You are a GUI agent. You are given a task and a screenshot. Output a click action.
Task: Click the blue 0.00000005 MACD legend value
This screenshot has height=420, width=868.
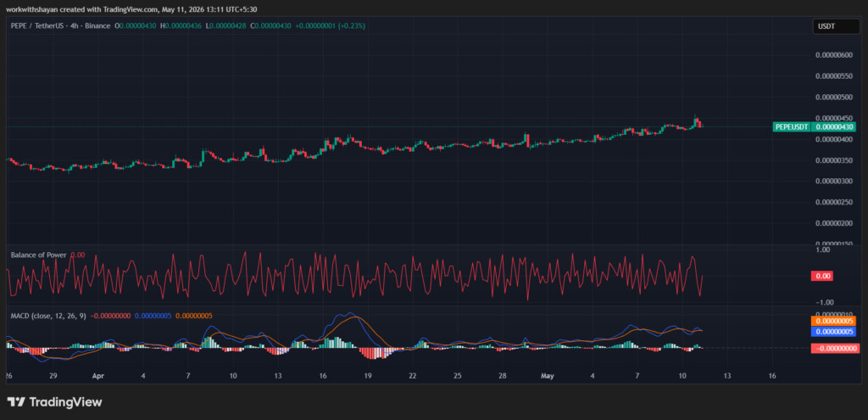(153, 316)
